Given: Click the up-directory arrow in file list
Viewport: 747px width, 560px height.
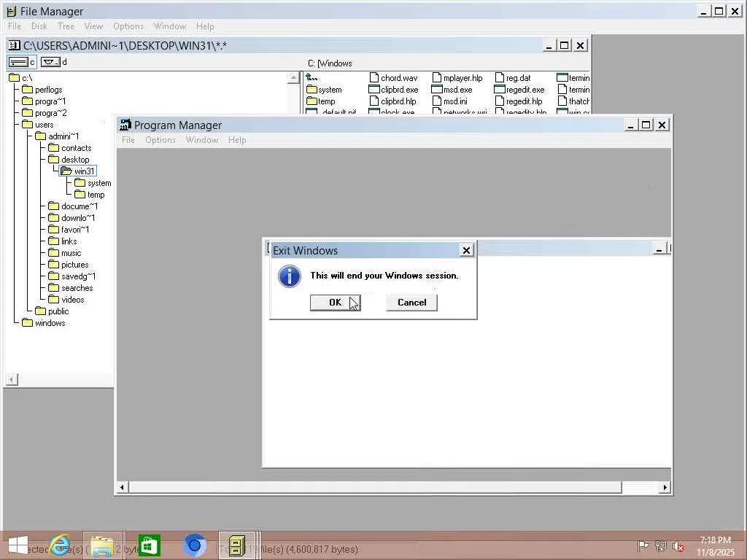Looking at the screenshot, I should (x=311, y=77).
